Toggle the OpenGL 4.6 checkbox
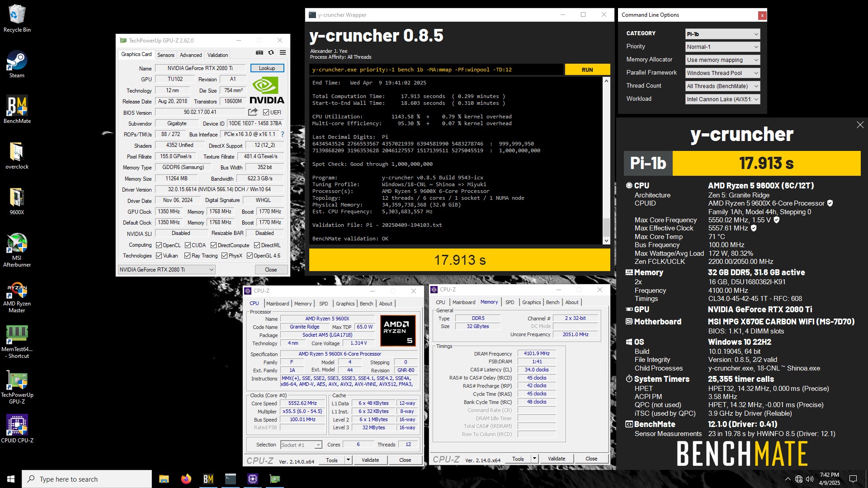Viewport: 868px width, 488px height. [250, 256]
